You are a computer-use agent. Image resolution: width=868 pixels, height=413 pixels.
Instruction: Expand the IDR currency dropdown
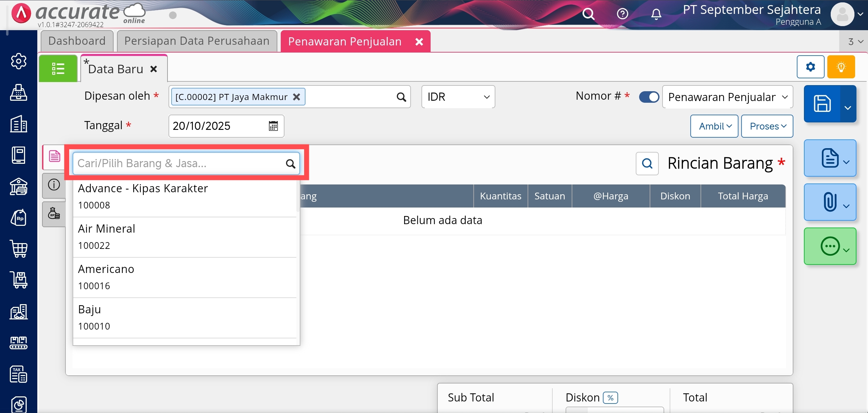(458, 97)
